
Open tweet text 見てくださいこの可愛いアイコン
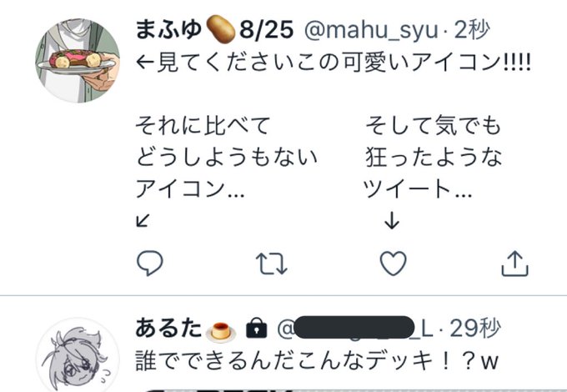tap(333, 63)
